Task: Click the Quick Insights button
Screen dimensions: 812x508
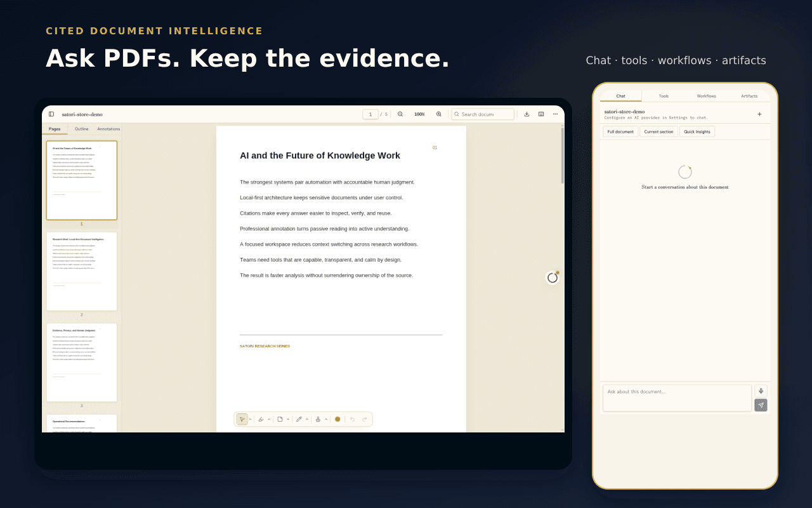Action: coord(697,131)
